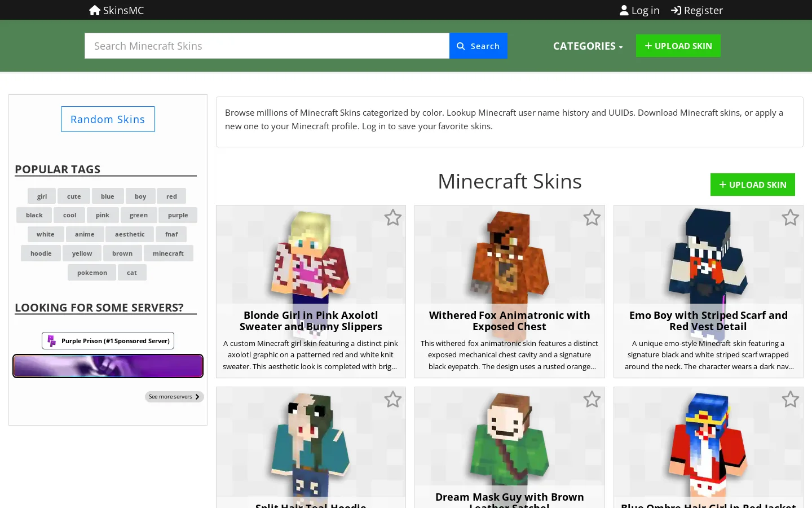Open Dream Mask Guy with Brown title
This screenshot has height=508, width=812.
tap(509, 500)
